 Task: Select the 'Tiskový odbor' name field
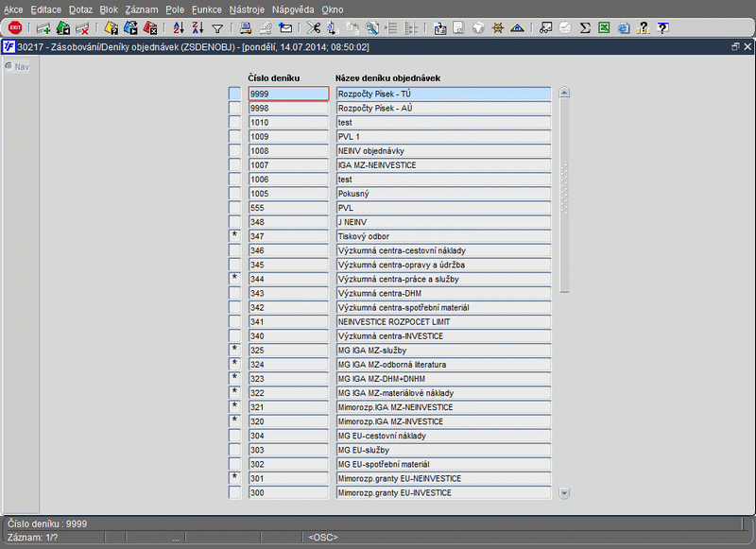tap(443, 235)
